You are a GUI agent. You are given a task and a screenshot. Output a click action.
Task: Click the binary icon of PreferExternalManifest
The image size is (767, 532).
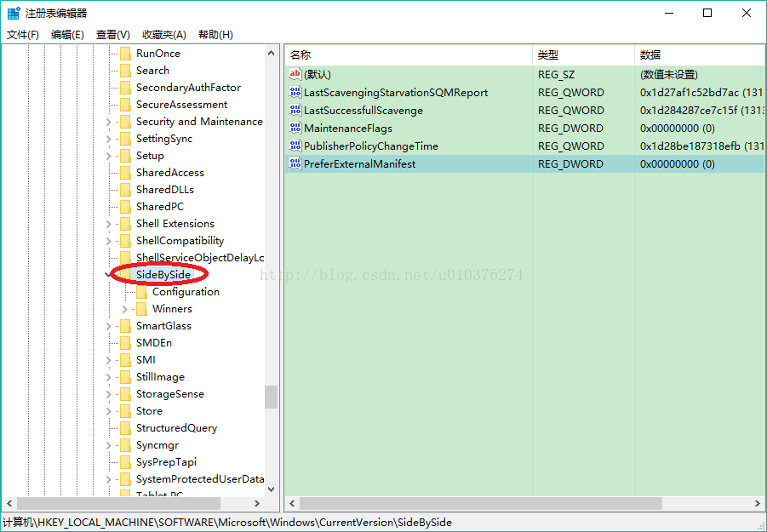click(x=295, y=163)
